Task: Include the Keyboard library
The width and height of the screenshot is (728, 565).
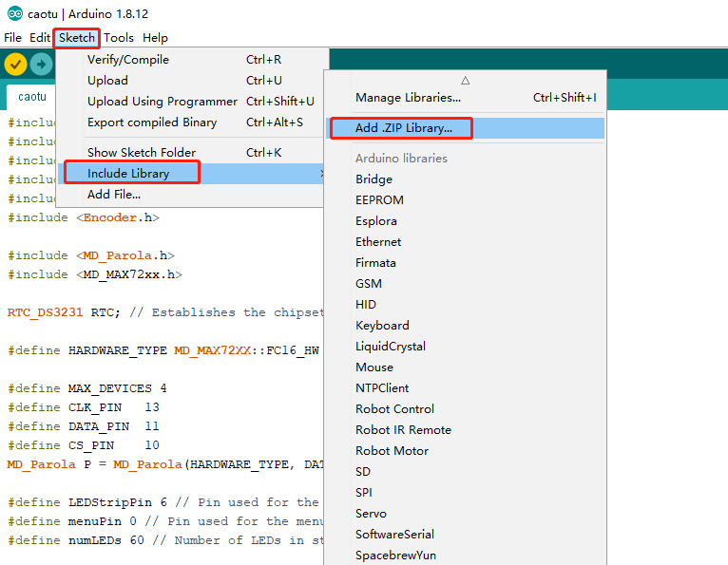Action: coord(465,325)
